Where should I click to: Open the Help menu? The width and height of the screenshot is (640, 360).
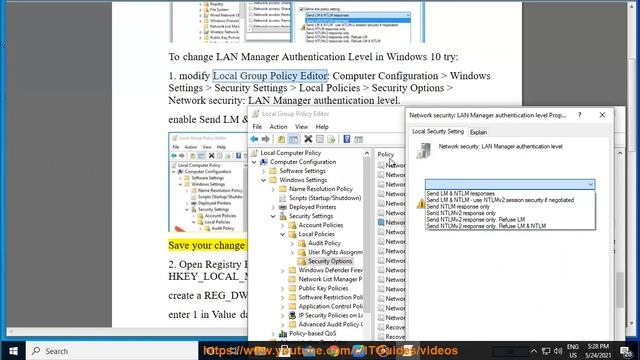(x=322, y=127)
